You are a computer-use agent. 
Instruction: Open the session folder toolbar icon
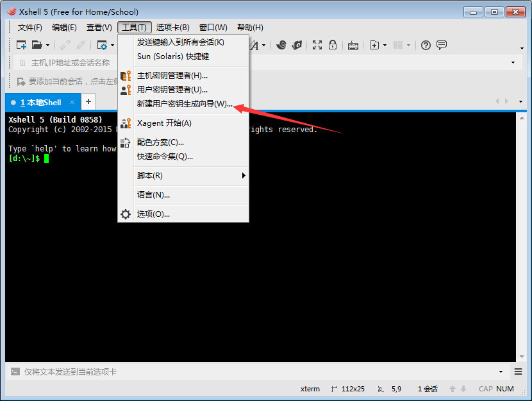(37, 45)
